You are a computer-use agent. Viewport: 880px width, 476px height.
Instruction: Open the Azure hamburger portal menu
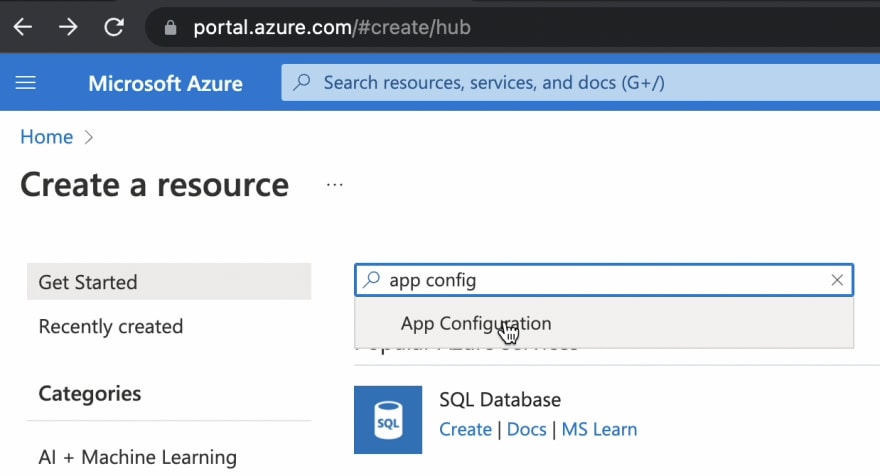(25, 83)
